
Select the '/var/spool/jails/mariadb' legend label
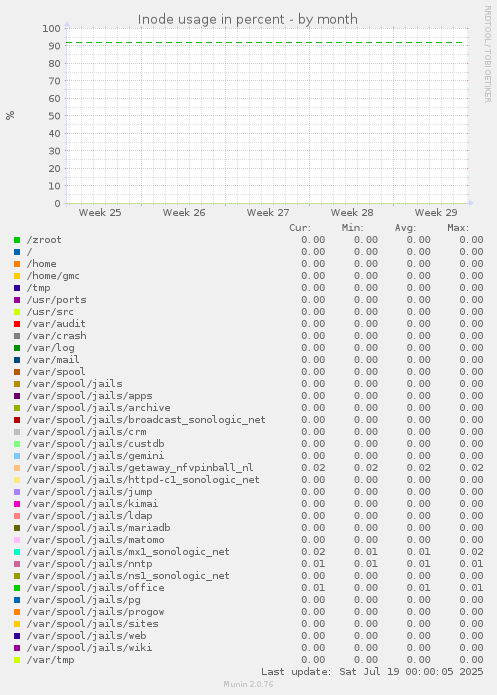98,527
